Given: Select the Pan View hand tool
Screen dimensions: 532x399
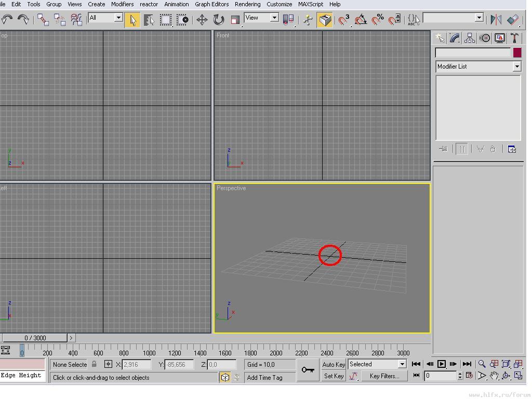Looking at the screenshot, I should click(x=494, y=376).
